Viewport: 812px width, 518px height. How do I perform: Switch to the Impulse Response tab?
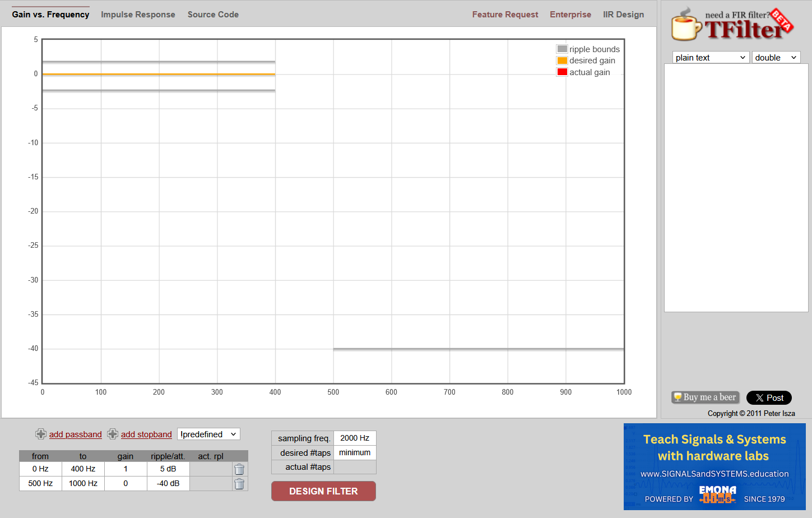click(x=138, y=15)
